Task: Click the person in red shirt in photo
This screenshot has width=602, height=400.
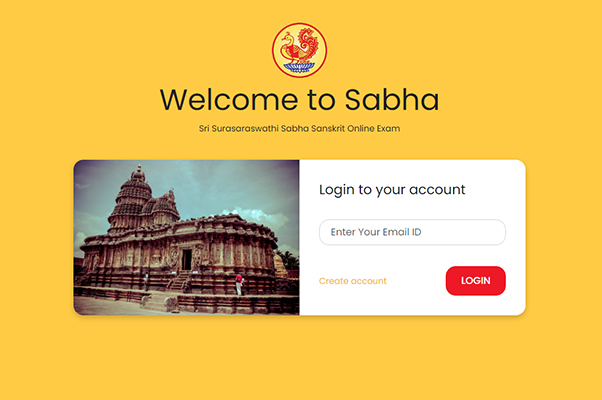Action: 239,284
